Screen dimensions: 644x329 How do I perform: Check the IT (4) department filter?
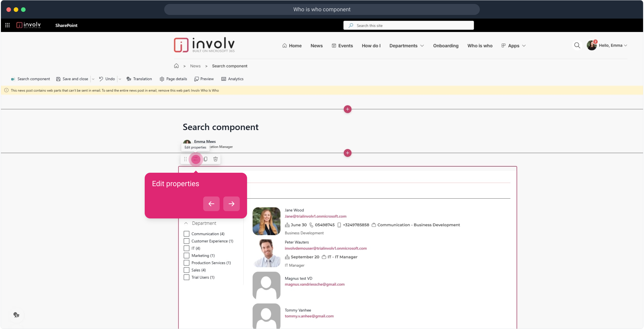coord(186,248)
